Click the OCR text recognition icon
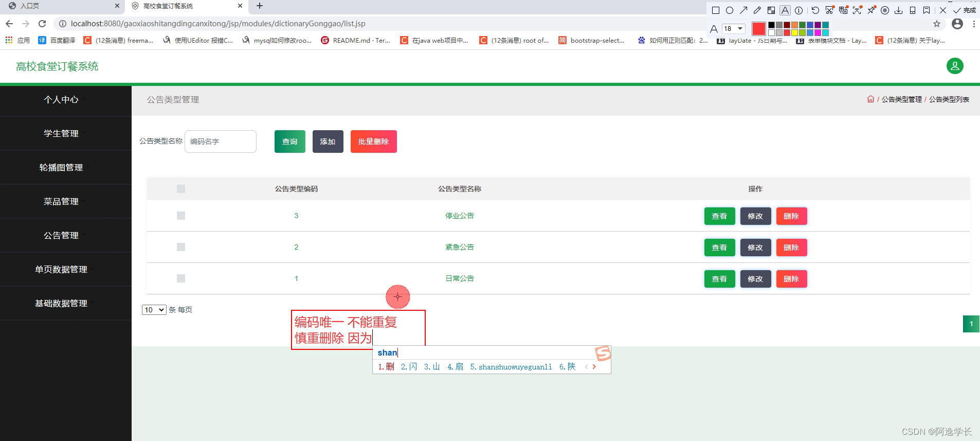This screenshot has width=980, height=441. pyautogui.click(x=857, y=10)
